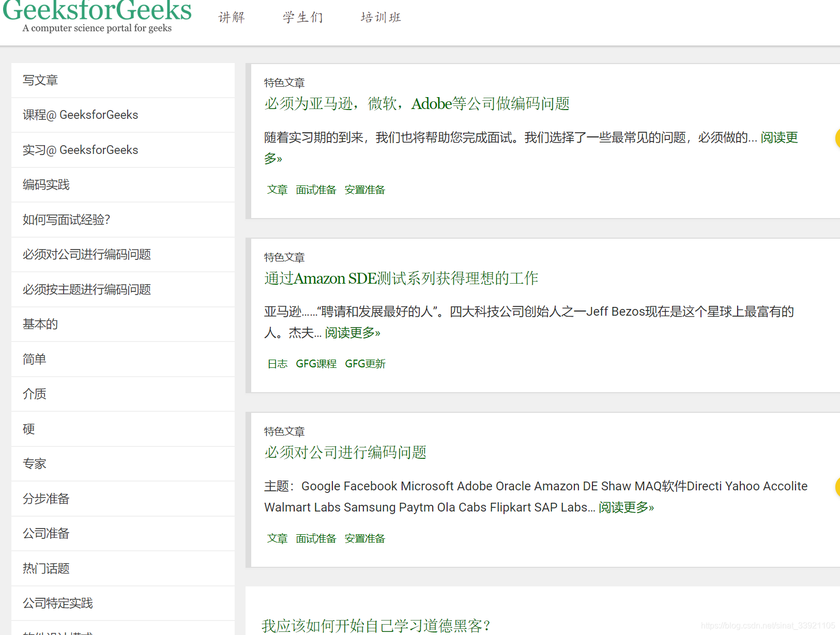Choose 硬 difficulty in sidebar

pos(123,429)
